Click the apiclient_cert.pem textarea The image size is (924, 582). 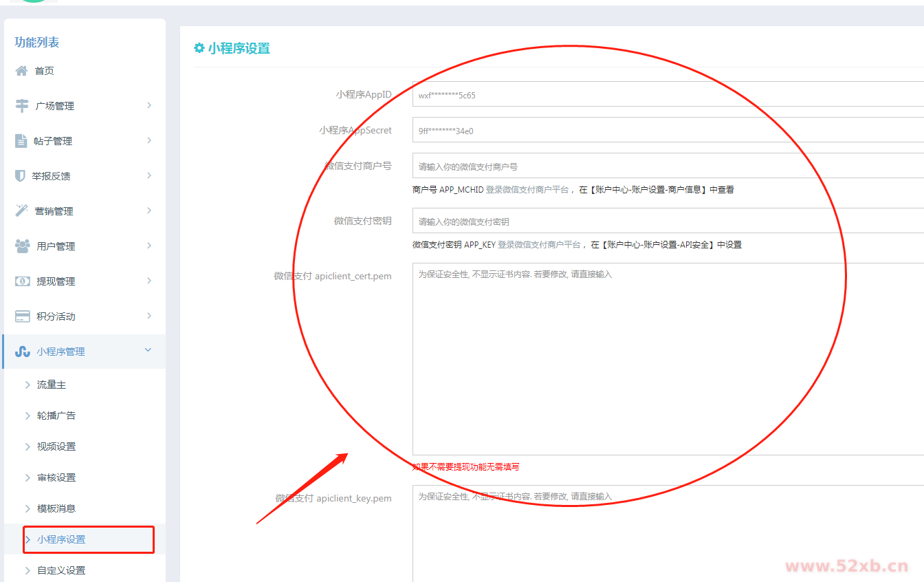[667, 358]
